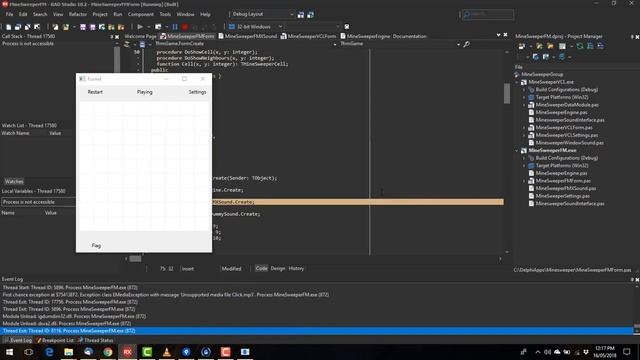This screenshot has height=360, width=640.
Task: Open the 32-bit Windows platform dropdown
Action: click(280, 27)
